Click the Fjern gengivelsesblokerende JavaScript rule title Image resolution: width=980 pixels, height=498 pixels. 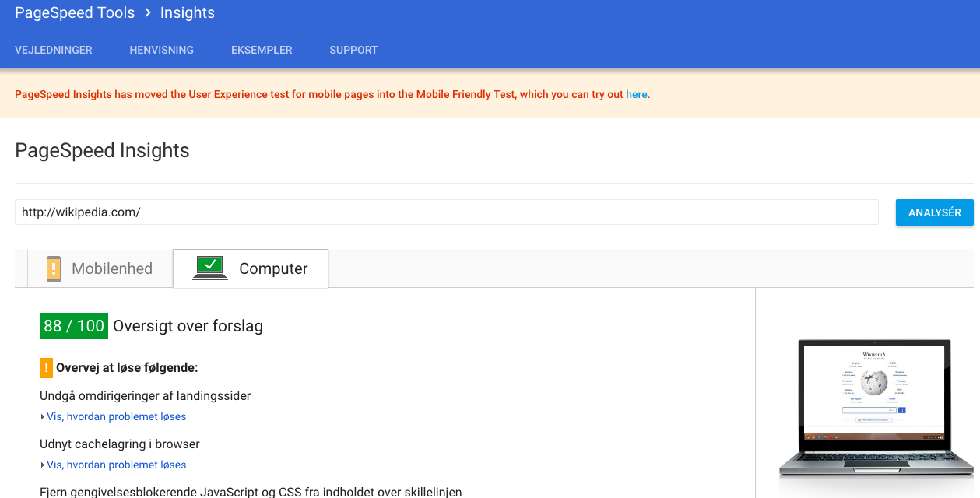(x=251, y=492)
